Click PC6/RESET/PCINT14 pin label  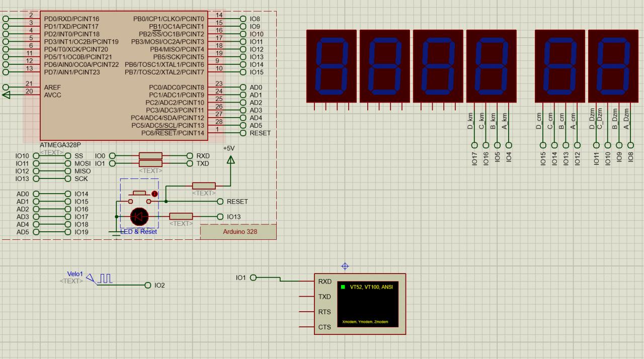point(173,133)
